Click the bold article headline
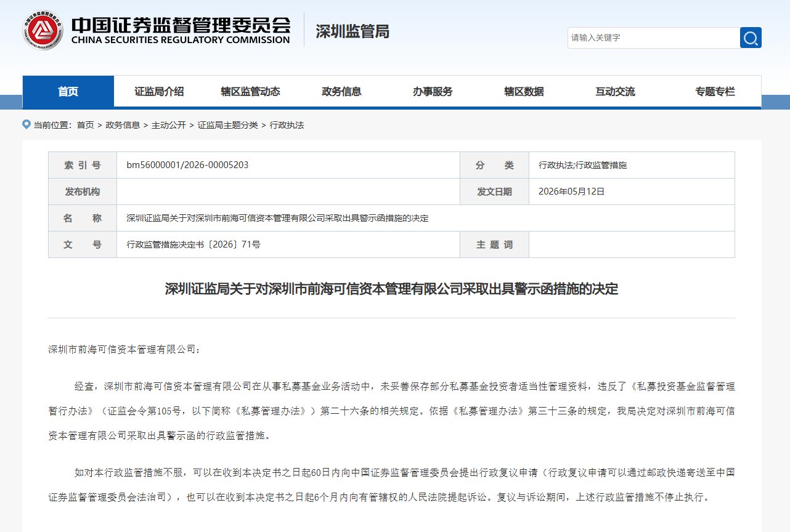The image size is (790, 532). (391, 289)
